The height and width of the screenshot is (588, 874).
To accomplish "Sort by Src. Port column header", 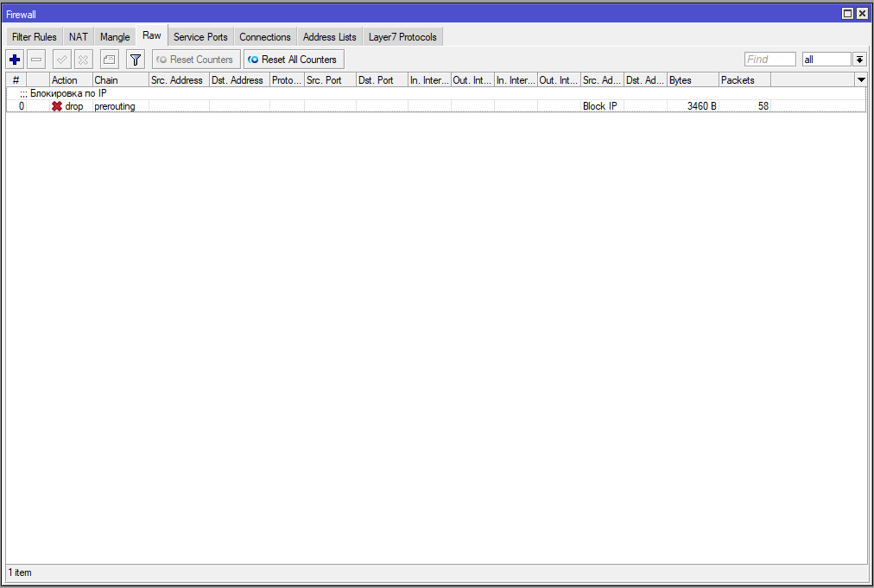I will coord(331,80).
